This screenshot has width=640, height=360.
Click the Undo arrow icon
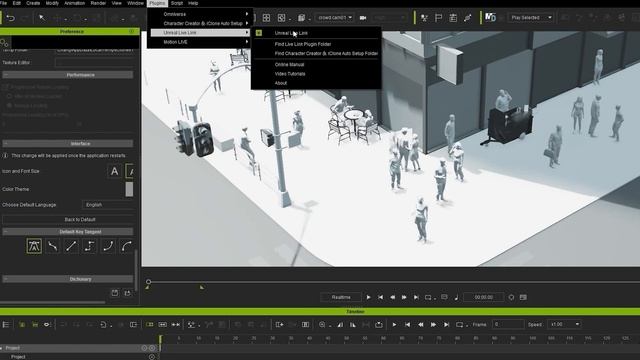(x=11, y=18)
